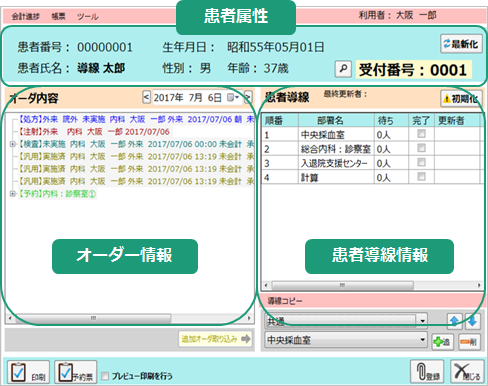The height and width of the screenshot is (386, 488).
Task: Select the 【処方】外来 院外 order row
Action: 136,119
